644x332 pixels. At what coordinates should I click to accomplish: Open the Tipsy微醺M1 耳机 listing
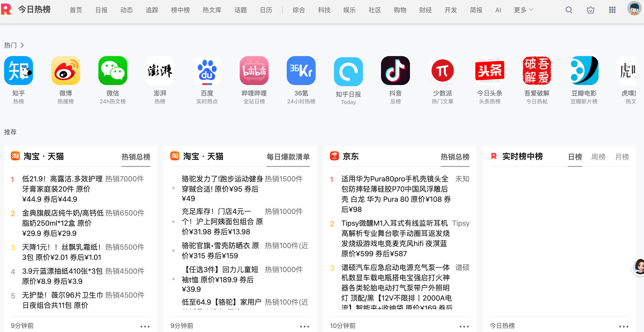[395, 238]
